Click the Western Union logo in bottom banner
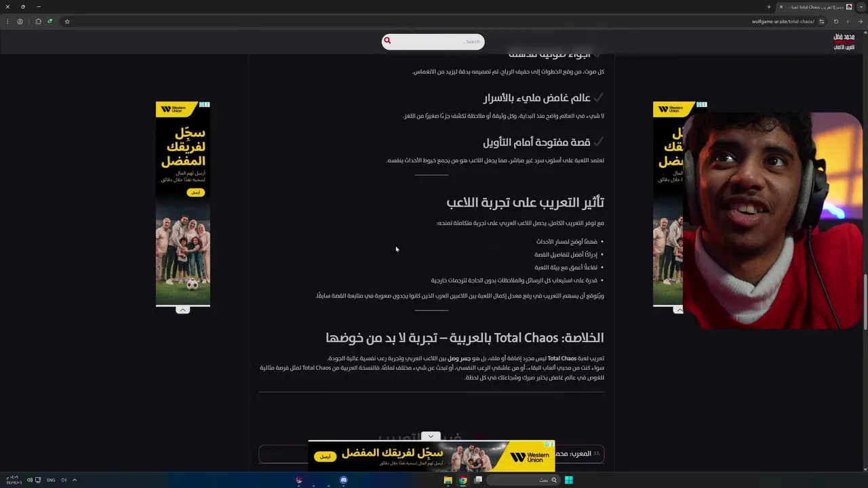 [529, 457]
